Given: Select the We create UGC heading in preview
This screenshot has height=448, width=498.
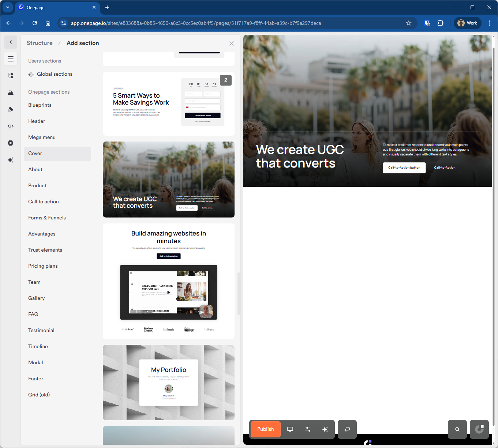Looking at the screenshot, I should [300, 157].
